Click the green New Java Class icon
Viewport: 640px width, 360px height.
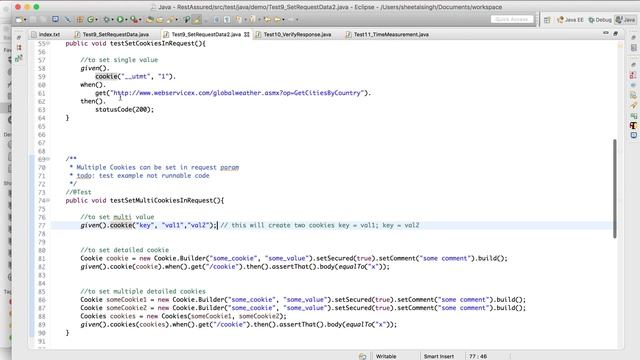(90, 20)
